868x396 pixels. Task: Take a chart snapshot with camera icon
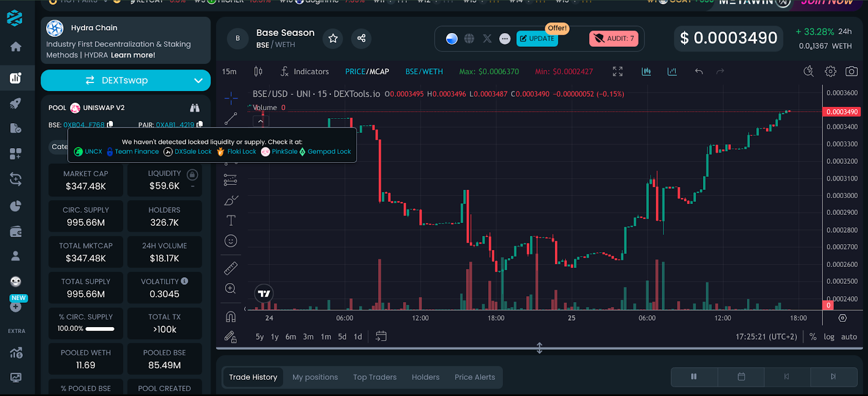[x=852, y=71]
